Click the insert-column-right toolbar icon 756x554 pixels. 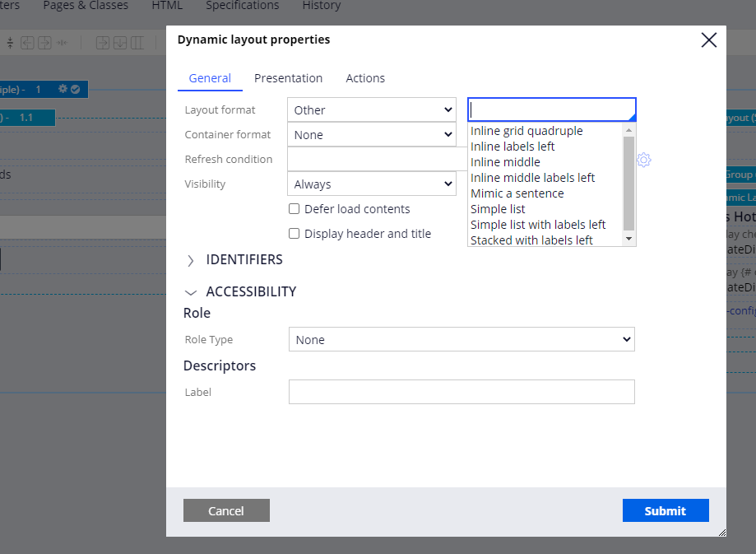click(44, 44)
